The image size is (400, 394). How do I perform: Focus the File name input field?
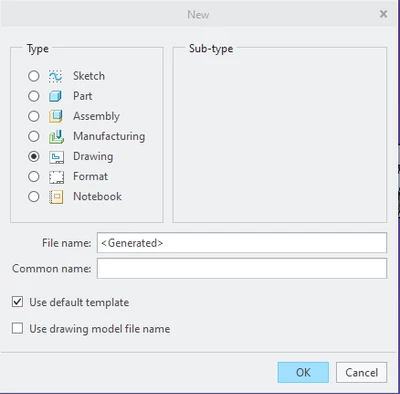point(242,243)
